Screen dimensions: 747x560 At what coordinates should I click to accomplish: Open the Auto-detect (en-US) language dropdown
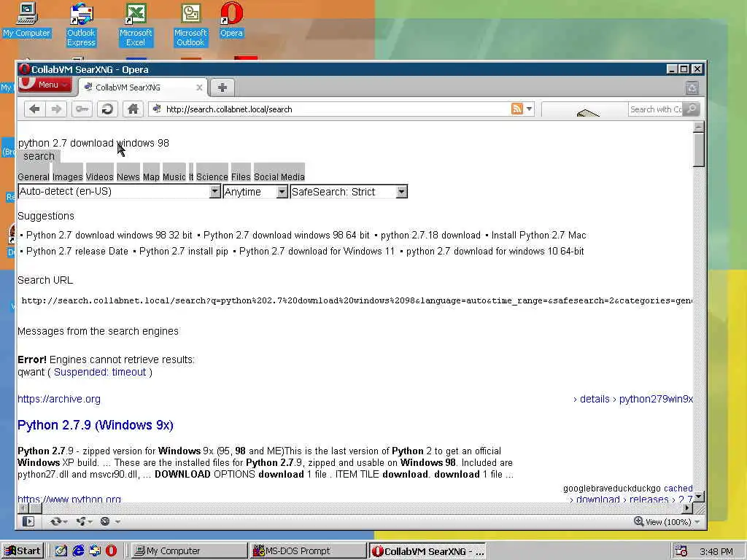tap(119, 192)
